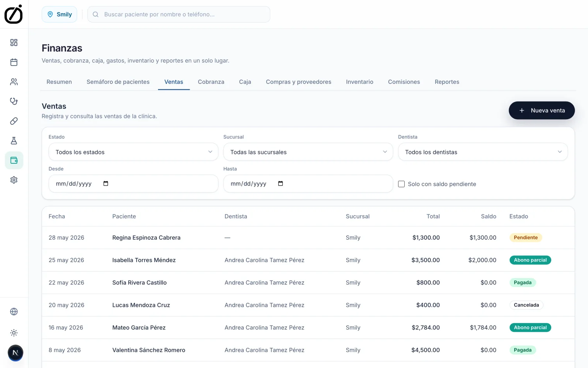The height and width of the screenshot is (368, 588).
Task: Open the Comisiones tab
Action: 404,82
